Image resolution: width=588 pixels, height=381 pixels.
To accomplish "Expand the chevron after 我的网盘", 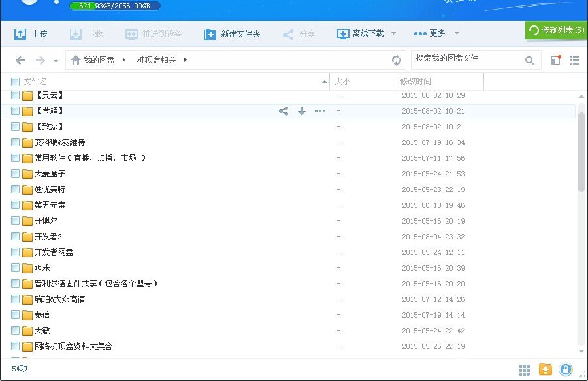I will click(123, 60).
